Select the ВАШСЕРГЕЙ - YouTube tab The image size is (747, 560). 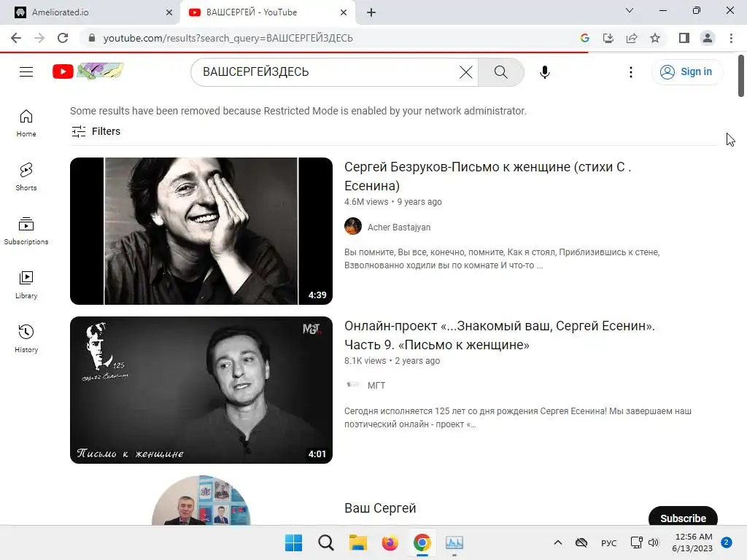[x=267, y=12]
